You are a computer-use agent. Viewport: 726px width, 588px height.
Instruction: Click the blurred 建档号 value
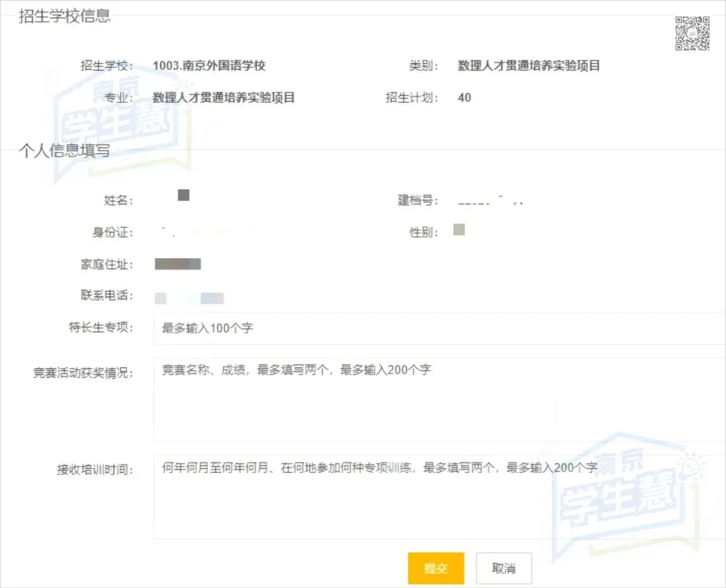(491, 201)
